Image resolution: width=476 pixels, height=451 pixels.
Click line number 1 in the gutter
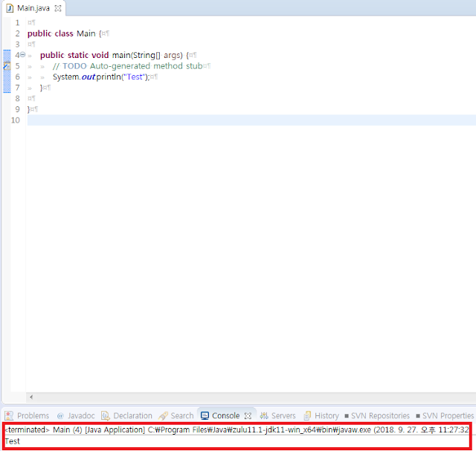click(x=17, y=23)
